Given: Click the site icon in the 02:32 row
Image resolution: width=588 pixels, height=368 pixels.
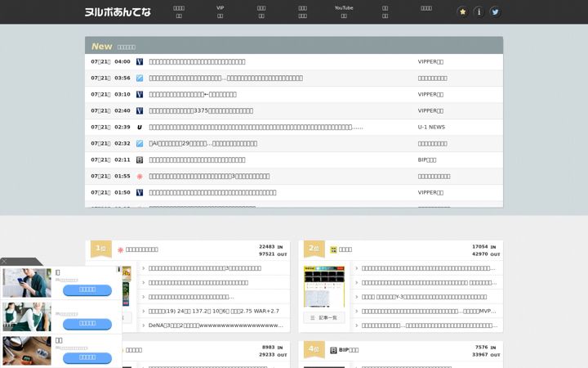Looking at the screenshot, I should [x=140, y=143].
